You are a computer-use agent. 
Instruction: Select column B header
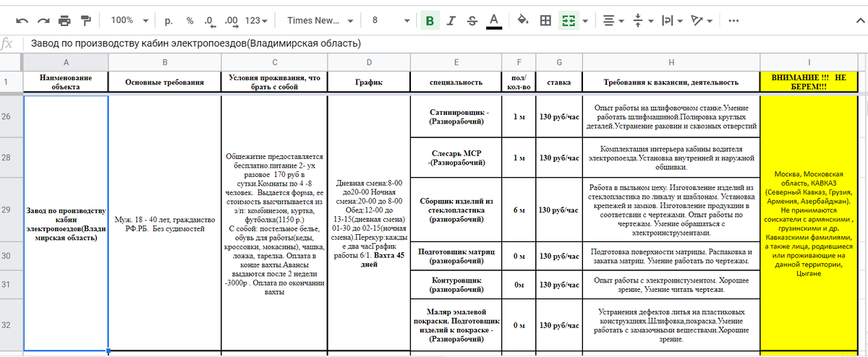click(x=165, y=62)
